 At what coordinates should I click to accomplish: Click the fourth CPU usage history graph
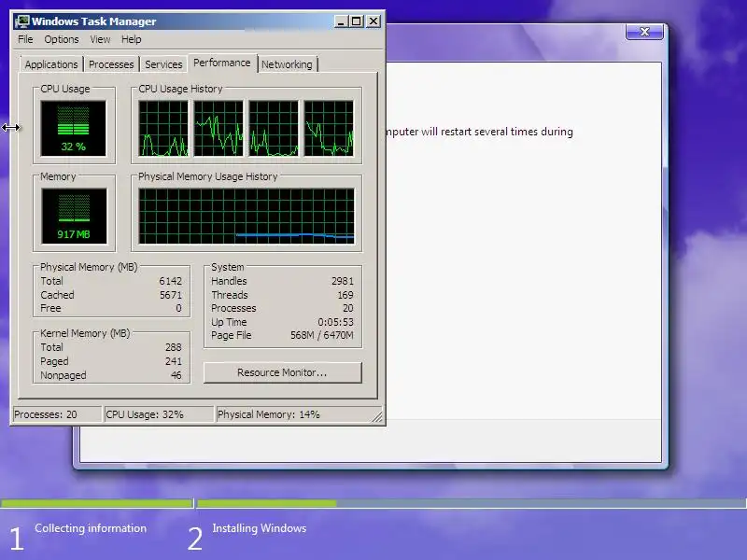329,129
